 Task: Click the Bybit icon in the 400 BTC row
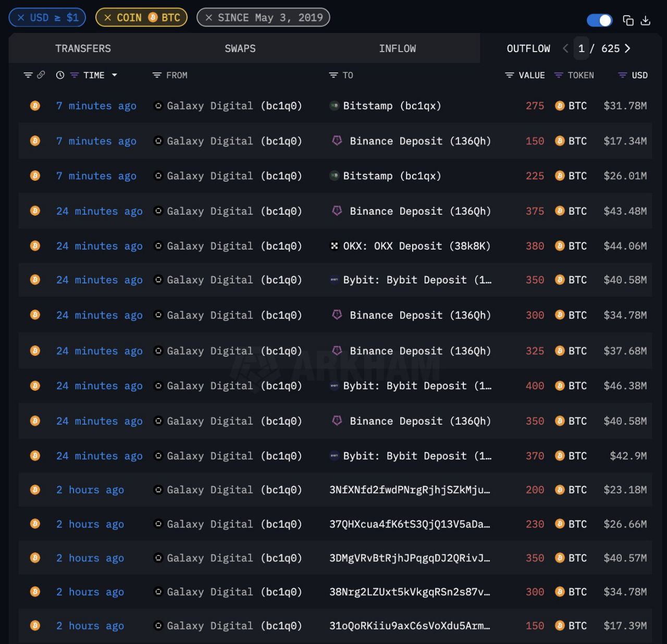click(335, 386)
